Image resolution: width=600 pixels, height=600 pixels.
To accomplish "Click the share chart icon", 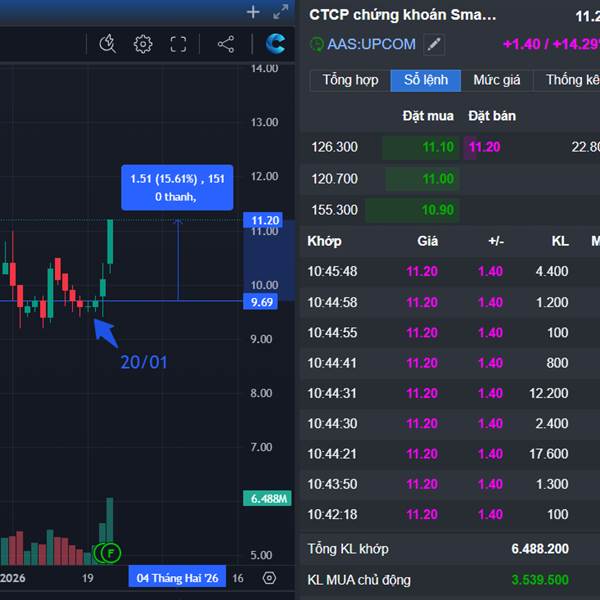I will pos(226,43).
